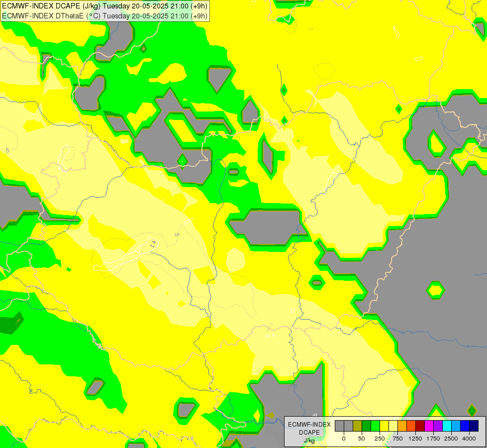Click the ECMWF-INDEX label in the legend box
Image resolution: width=487 pixels, height=448 pixels.
(309, 425)
